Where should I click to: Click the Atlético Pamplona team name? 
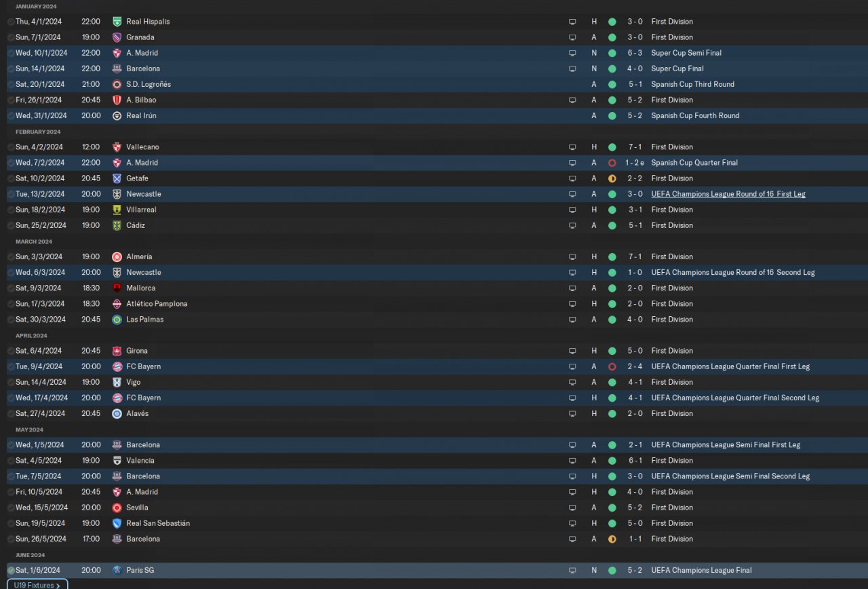pos(157,304)
